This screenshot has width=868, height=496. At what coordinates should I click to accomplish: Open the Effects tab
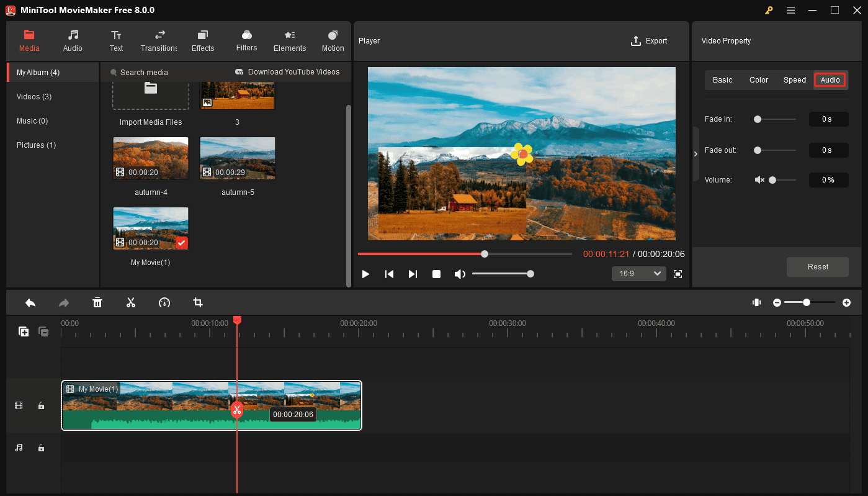(x=203, y=41)
